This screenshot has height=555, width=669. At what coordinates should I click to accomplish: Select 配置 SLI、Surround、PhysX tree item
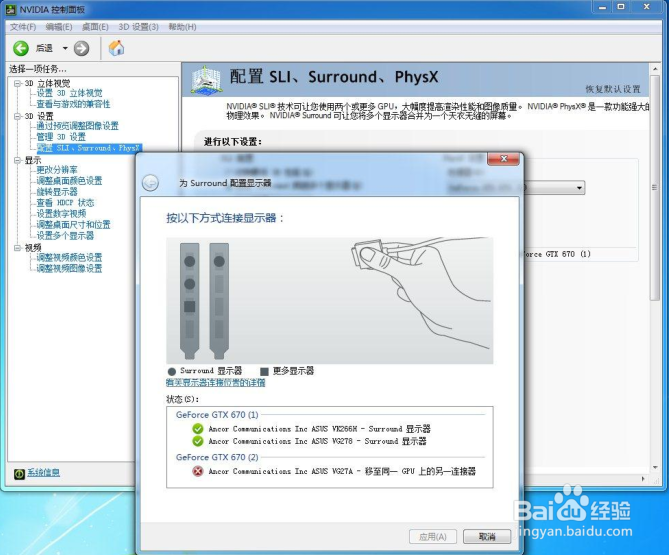pos(89,148)
